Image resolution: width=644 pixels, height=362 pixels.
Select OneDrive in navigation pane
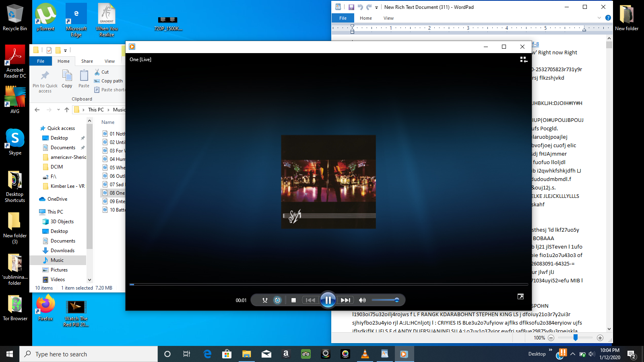coord(57,199)
